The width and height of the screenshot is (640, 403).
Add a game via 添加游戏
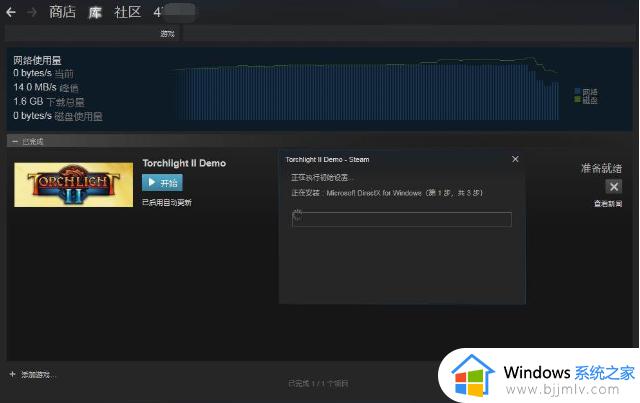(35, 374)
